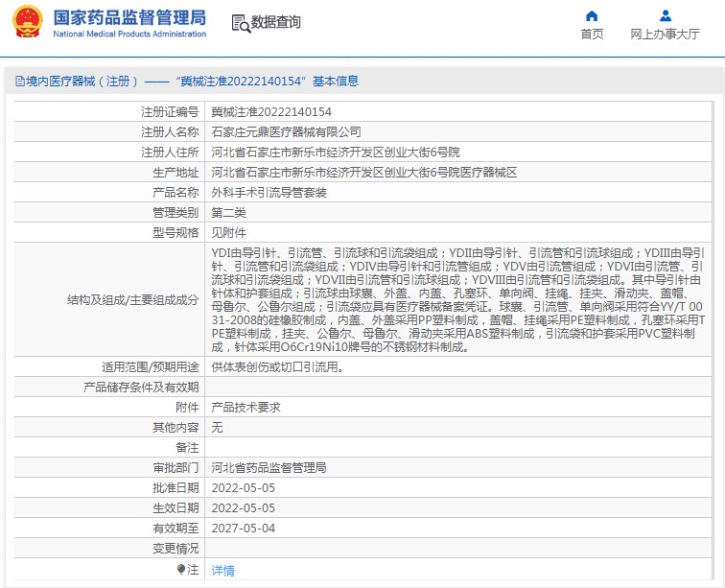Open 网上办事大厅 user icon

(665, 16)
